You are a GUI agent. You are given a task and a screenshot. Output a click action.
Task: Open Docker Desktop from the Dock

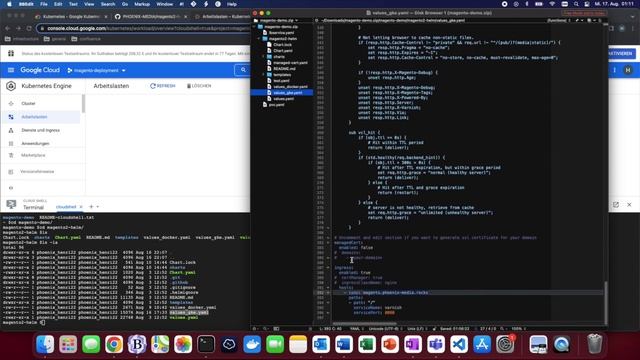click(x=252, y=344)
